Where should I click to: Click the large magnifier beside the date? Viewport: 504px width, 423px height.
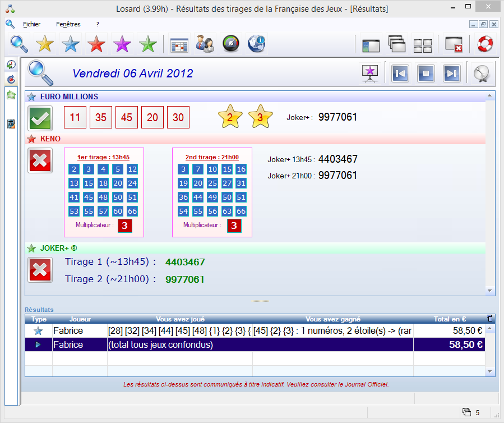pos(40,73)
